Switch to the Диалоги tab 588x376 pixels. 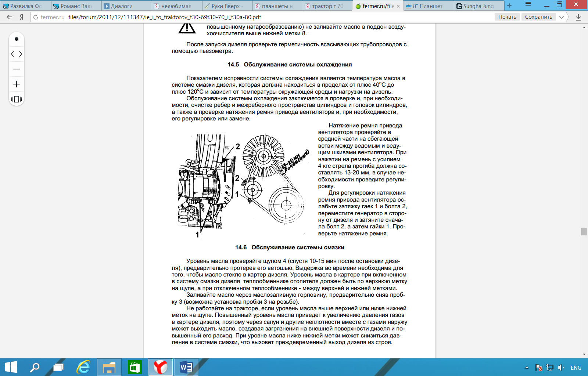coord(126,6)
